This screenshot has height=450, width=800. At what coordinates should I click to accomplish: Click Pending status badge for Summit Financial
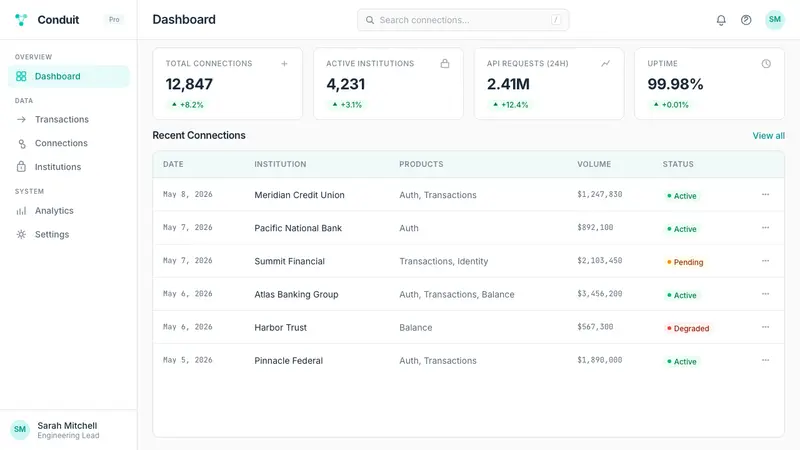(685, 262)
